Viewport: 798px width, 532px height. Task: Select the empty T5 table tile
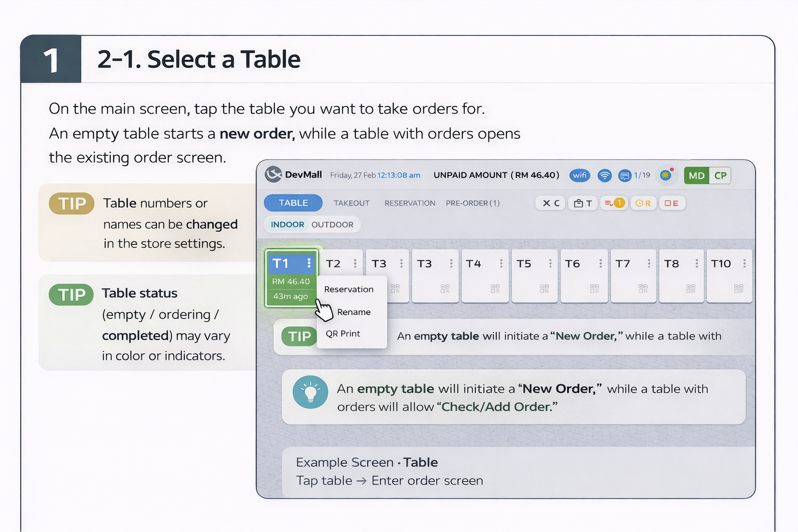point(535,276)
